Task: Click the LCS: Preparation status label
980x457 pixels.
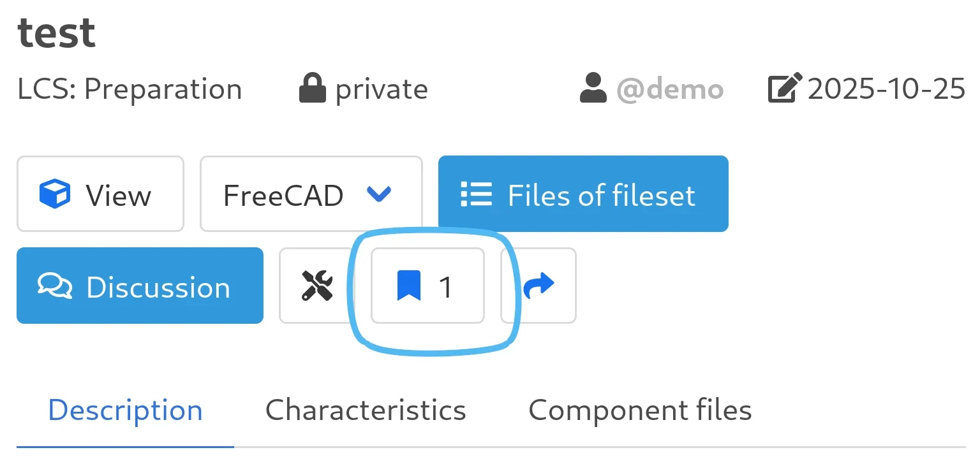Action: tap(130, 88)
